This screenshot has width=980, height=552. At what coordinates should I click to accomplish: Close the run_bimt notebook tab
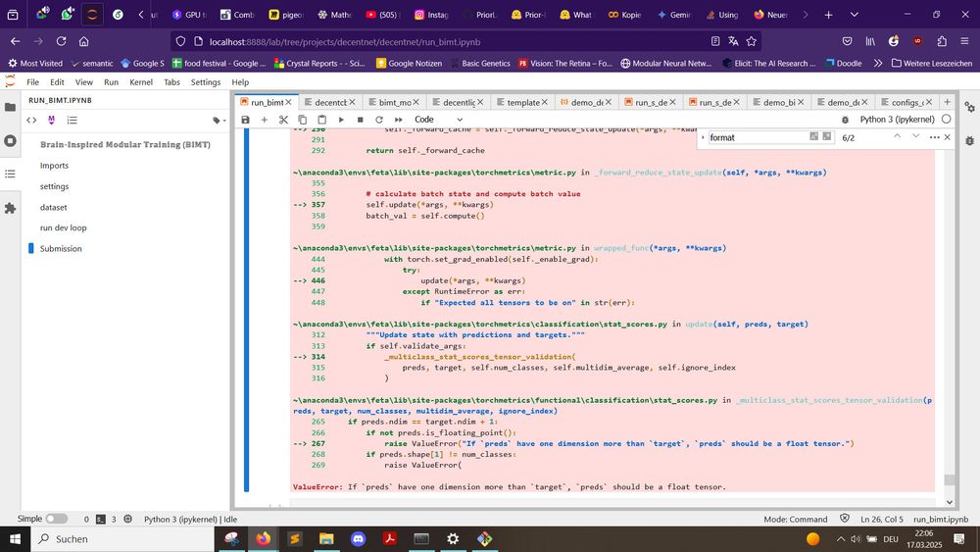(x=288, y=102)
